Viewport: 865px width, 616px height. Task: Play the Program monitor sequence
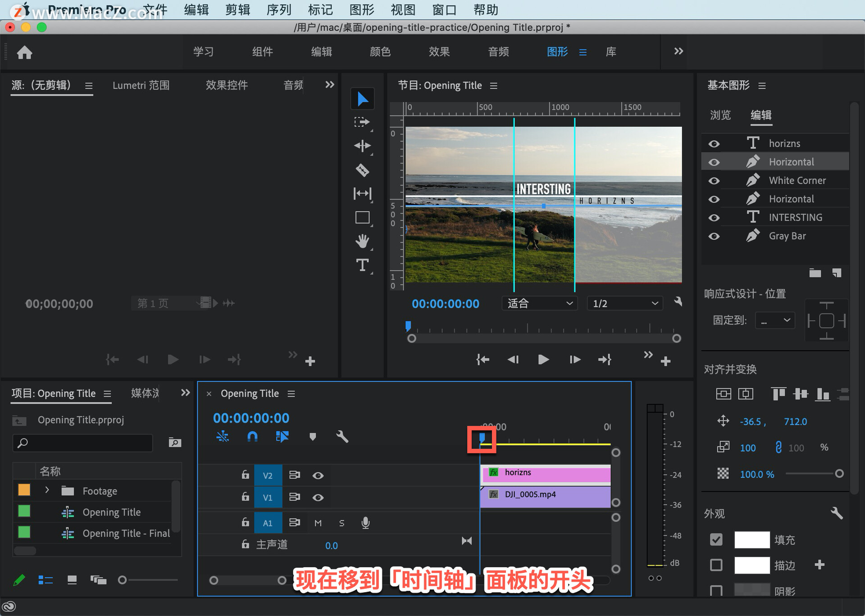(x=543, y=359)
